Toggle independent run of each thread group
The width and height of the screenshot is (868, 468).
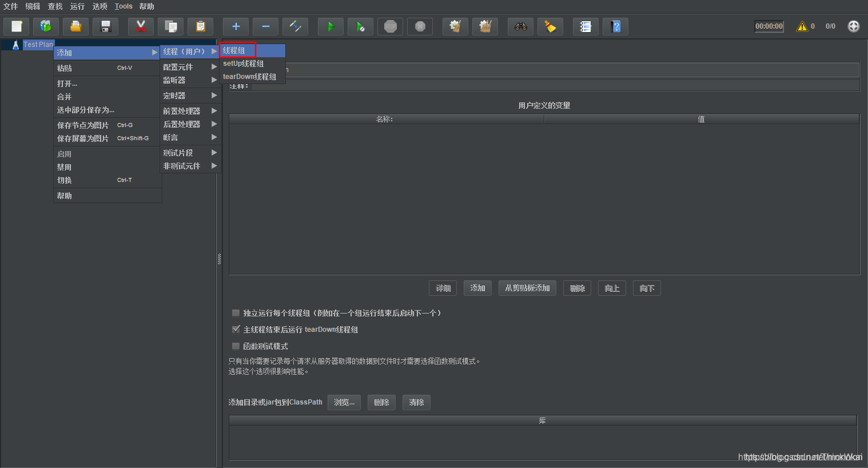click(x=236, y=313)
